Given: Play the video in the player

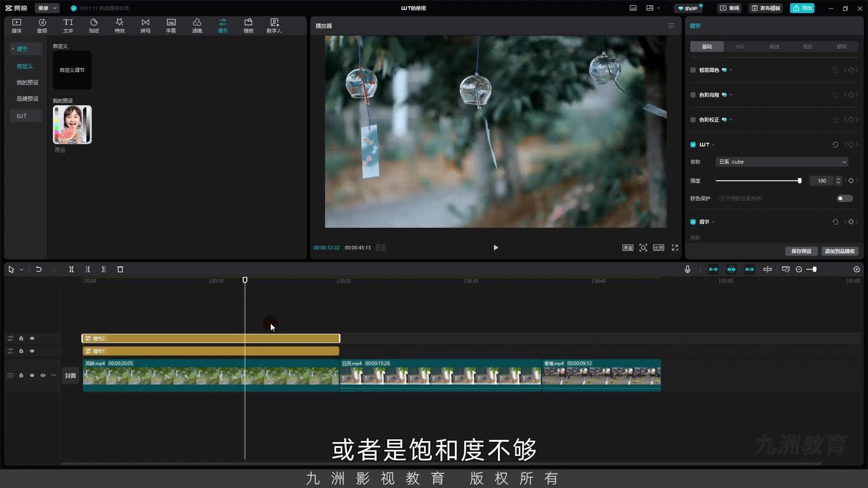Looking at the screenshot, I should [496, 248].
